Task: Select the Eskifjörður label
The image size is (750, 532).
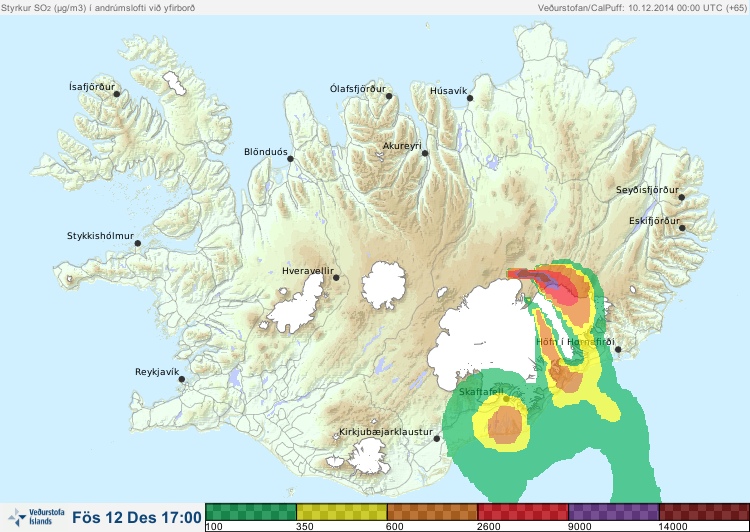Action: click(654, 221)
